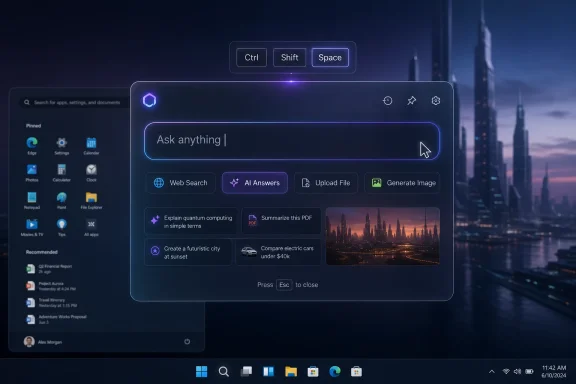Open the taskbar clock showing 11:42 AM
576x384 pixels.
pos(554,372)
